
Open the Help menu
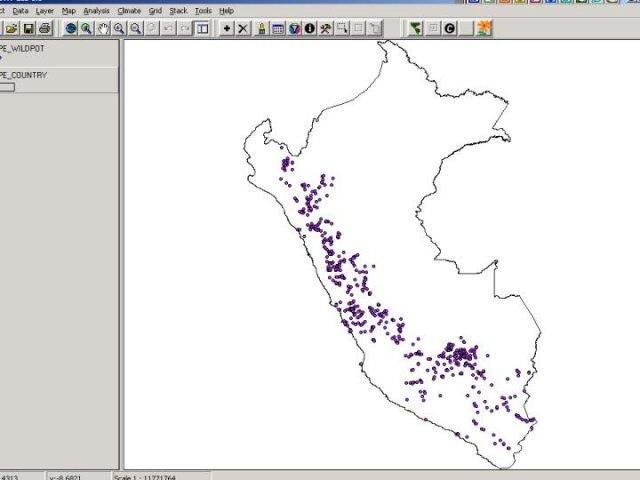tap(227, 11)
